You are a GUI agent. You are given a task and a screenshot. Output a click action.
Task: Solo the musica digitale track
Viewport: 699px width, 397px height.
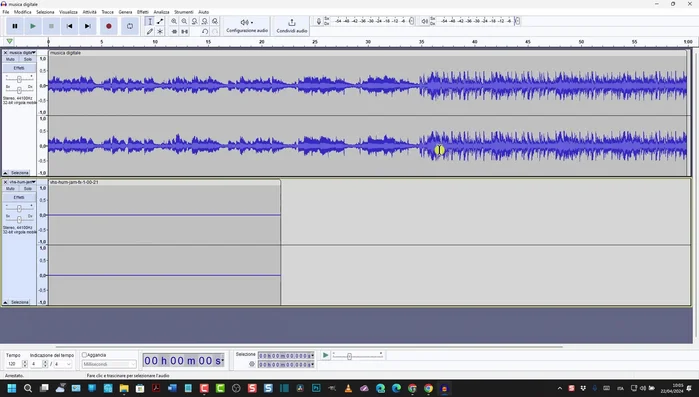(28, 59)
